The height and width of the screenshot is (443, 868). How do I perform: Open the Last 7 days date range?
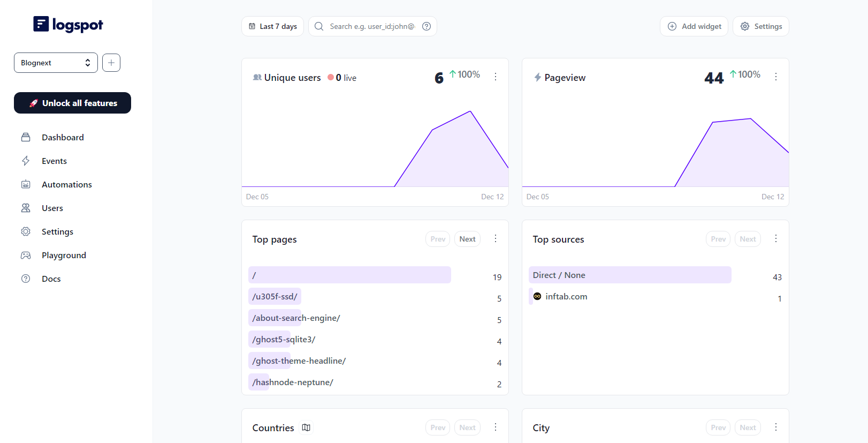(x=273, y=26)
